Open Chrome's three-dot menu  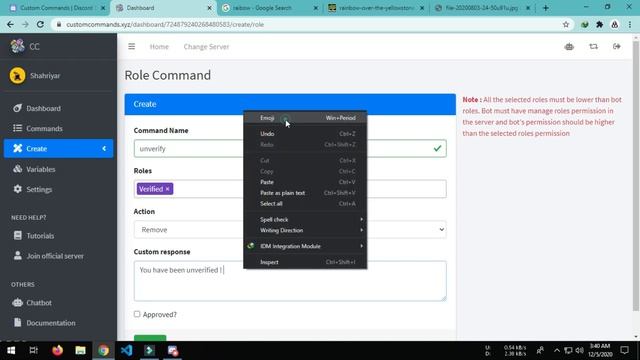coord(630,24)
